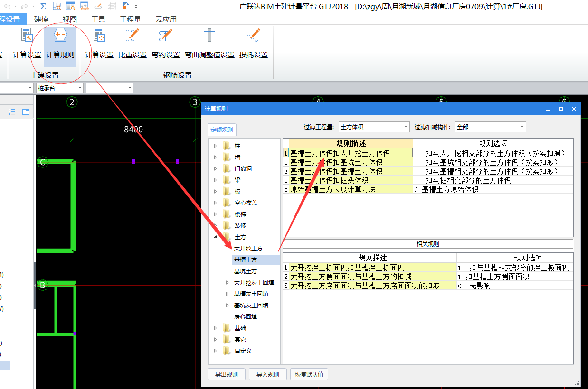Click list view icon in left panel
Viewport: 588px width, 389px height.
pos(12,111)
